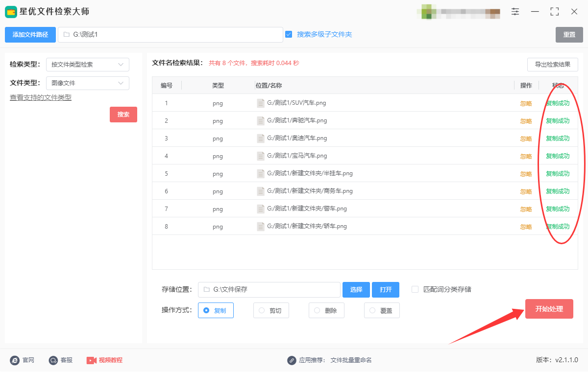Click 忽略 for 奥迪汽车.png row
This screenshot has height=372, width=588.
tap(526, 139)
